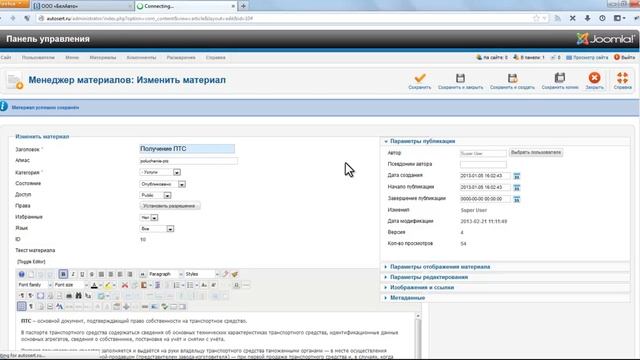Open the Материалы menu

(x=103, y=58)
